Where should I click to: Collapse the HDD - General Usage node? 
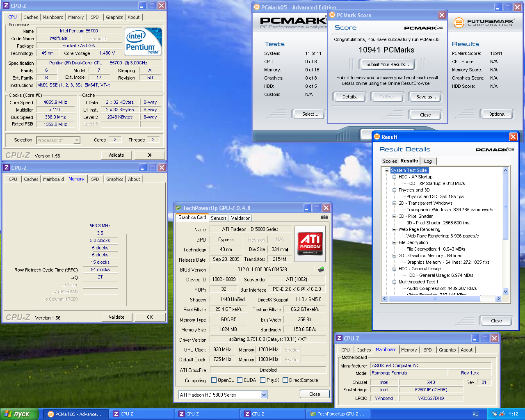(394, 269)
